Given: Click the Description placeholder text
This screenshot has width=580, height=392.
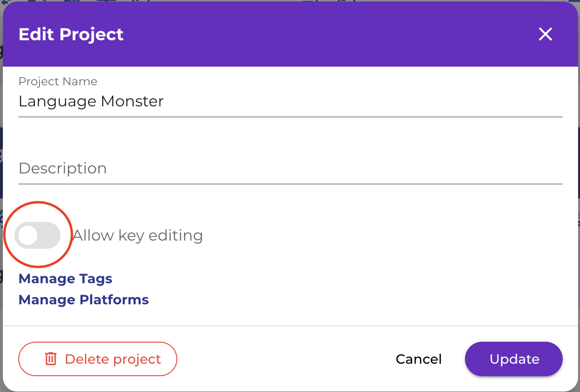Looking at the screenshot, I should [63, 169].
